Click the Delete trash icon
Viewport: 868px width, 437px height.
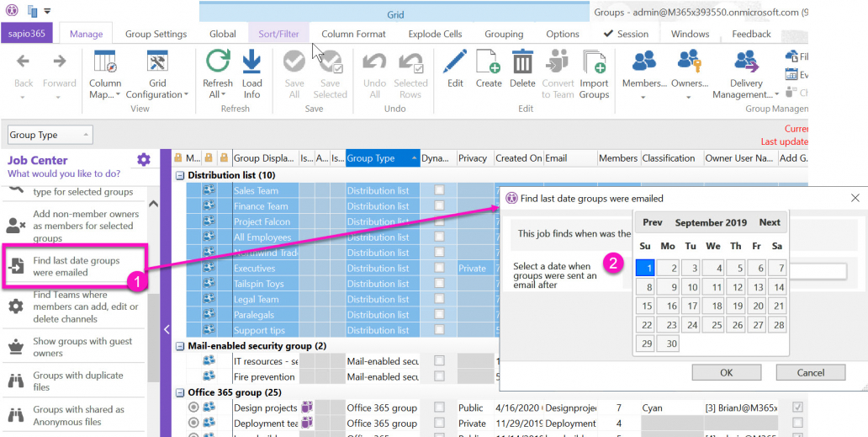(x=522, y=61)
